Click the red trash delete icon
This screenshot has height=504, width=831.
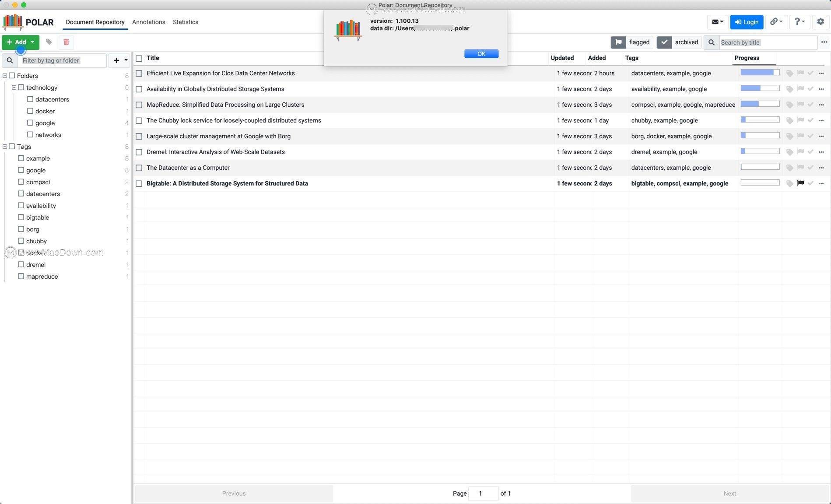66,42
